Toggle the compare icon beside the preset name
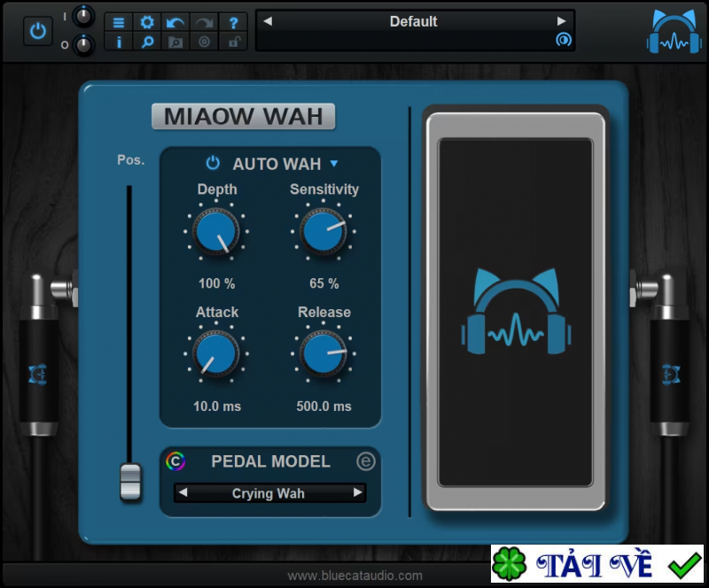This screenshot has height=588, width=709. 563,41
